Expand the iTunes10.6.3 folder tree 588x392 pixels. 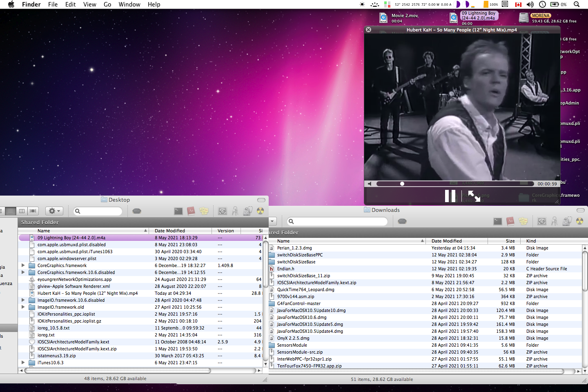point(23,363)
